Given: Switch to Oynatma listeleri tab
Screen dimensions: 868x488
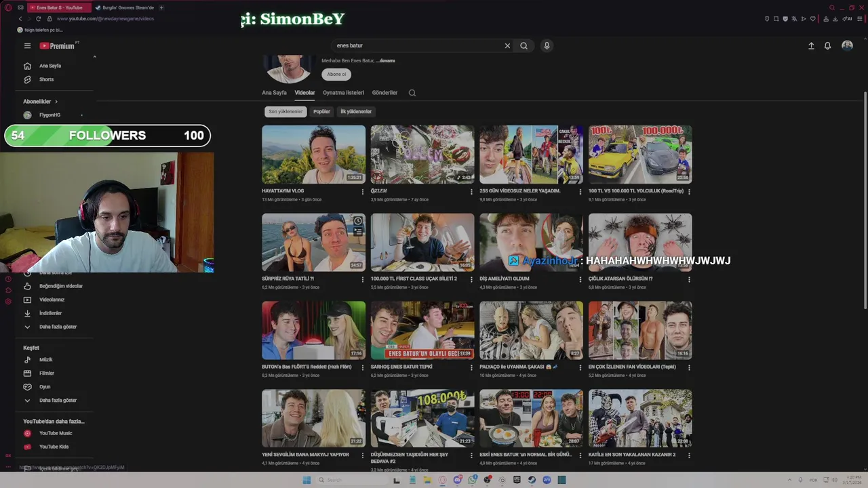Looking at the screenshot, I should pos(343,93).
